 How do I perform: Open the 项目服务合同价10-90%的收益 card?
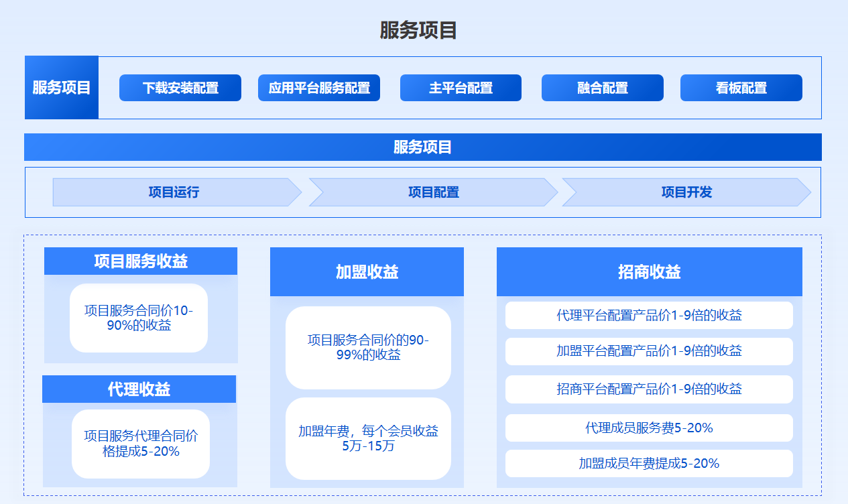139,318
